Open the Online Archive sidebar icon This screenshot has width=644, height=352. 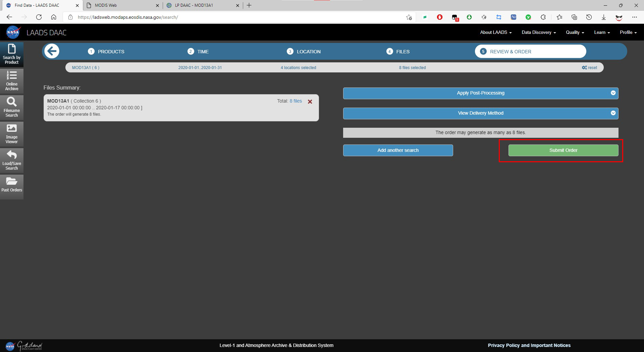point(12,81)
